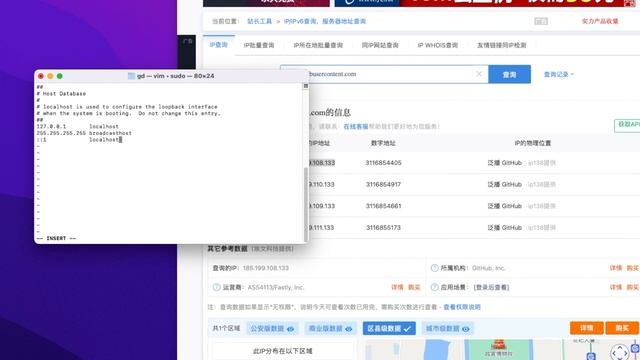
Task: Click the 255.255.255.255 broadcasthost line
Action: click(84, 133)
